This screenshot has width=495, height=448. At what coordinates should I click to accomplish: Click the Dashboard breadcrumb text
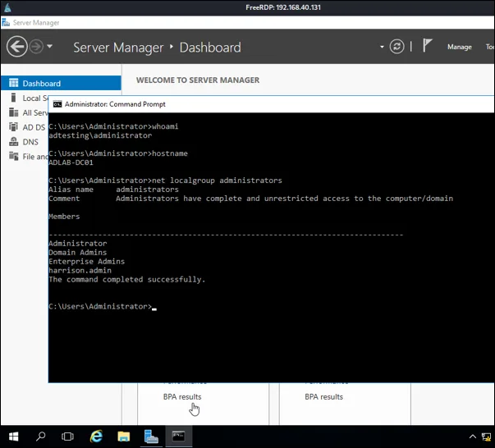pos(210,48)
